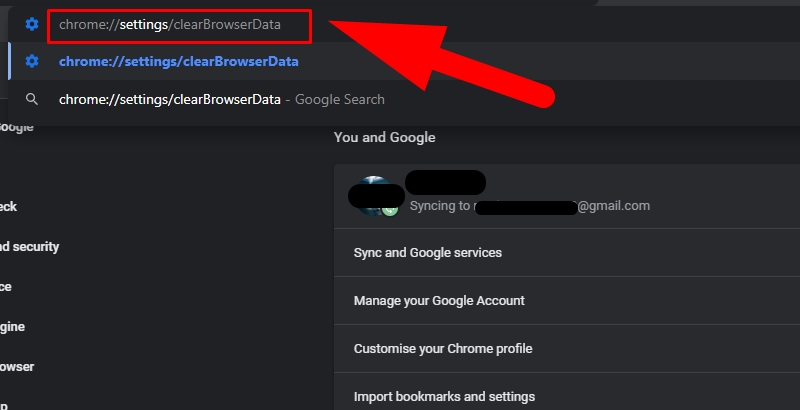The image size is (800, 410).
Task: Click the magnifier icon of Google Search suggestion
Action: coord(32,99)
